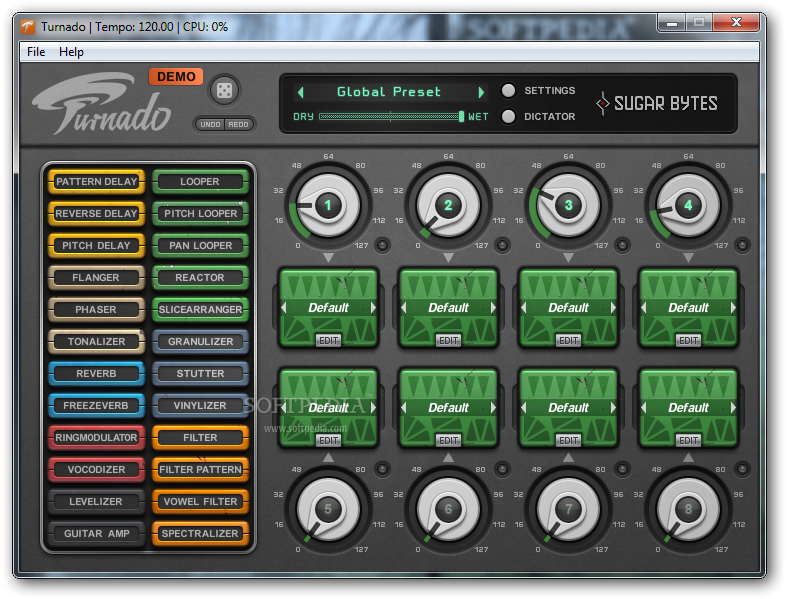Click knob 3 dial
This screenshot has height=599, width=787.
coord(568,205)
